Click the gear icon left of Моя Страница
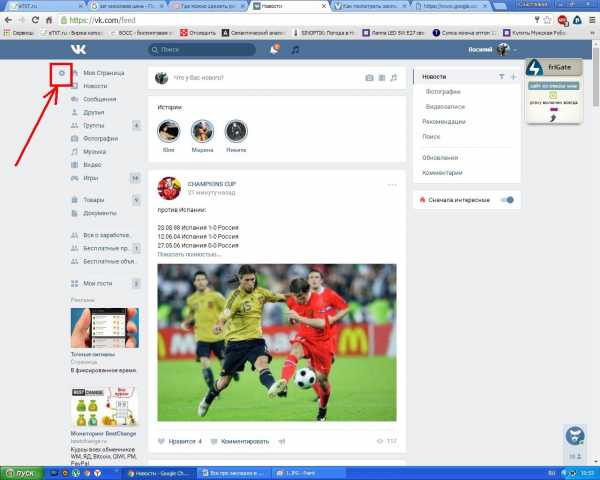The height and width of the screenshot is (480, 600). tap(62, 73)
